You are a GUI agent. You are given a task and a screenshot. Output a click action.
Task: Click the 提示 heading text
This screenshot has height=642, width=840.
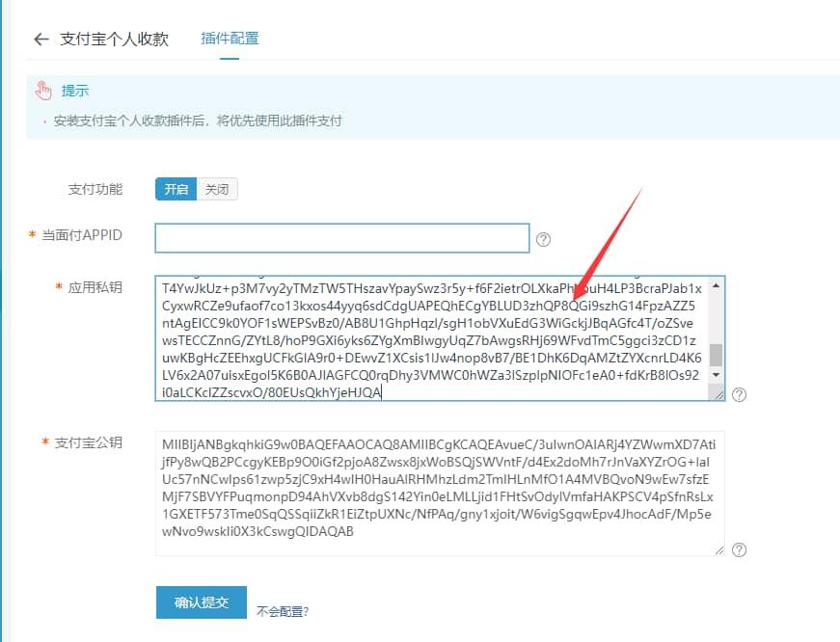pyautogui.click(x=75, y=91)
